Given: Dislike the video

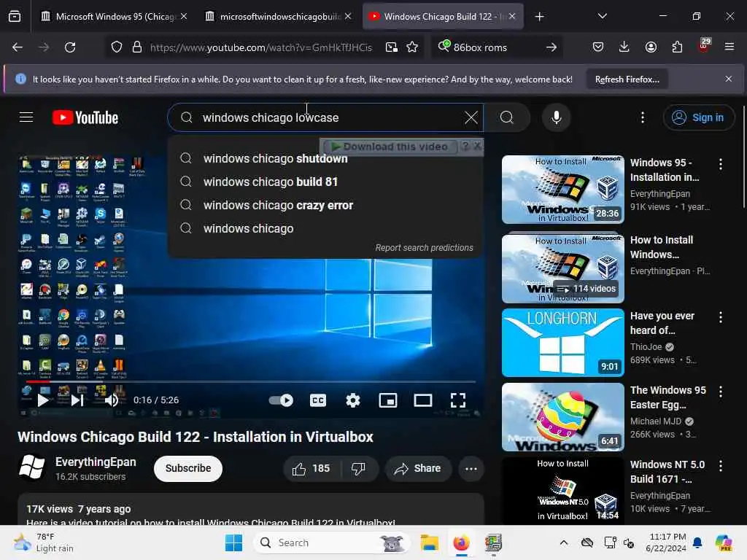Looking at the screenshot, I should (359, 469).
